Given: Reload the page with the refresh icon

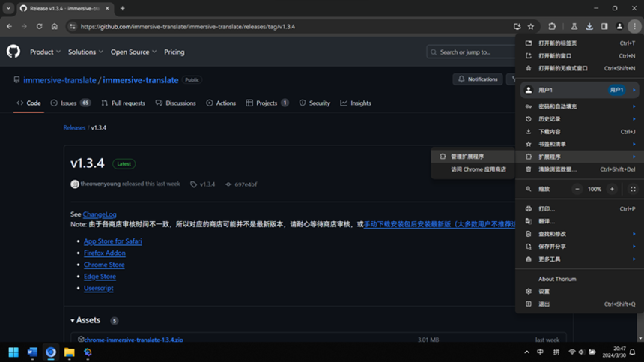Looking at the screenshot, I should tap(40, 27).
